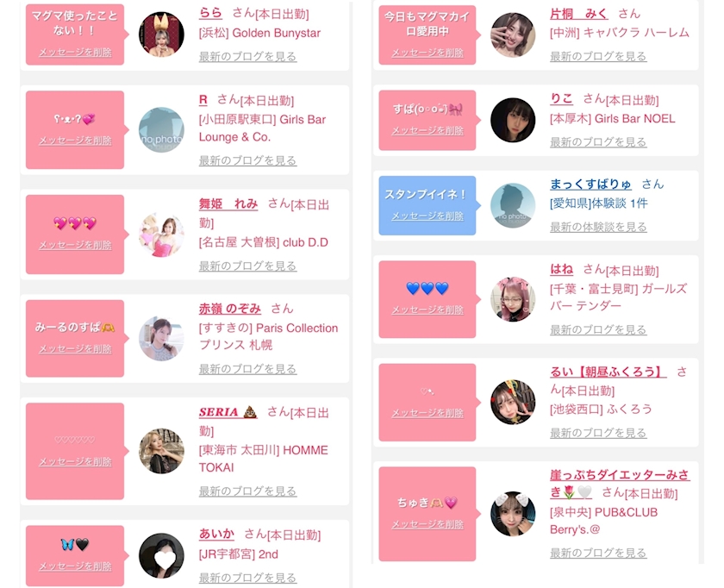Delete the butterfly and black heart message
724x588 pixels.
75,566
